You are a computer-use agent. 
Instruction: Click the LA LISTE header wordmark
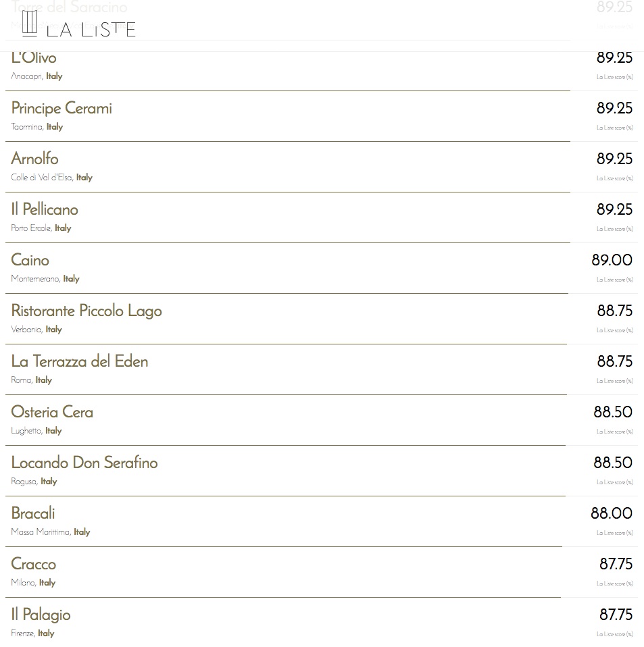pos(91,29)
